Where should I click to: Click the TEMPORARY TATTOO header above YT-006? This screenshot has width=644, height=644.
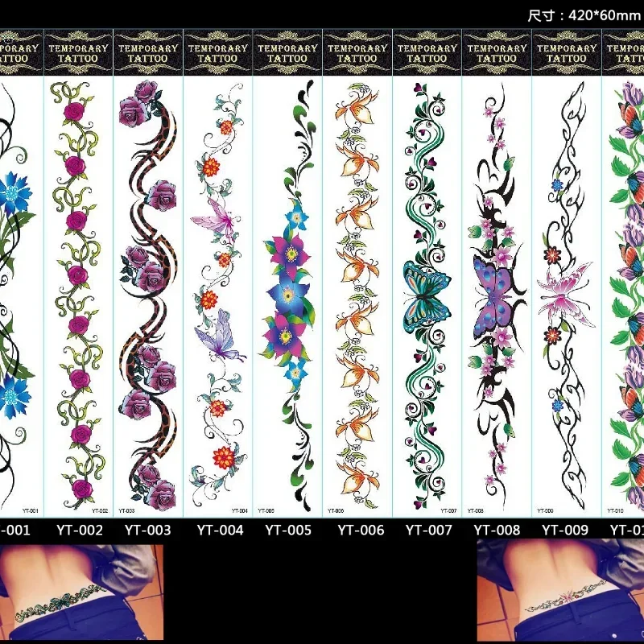point(357,52)
